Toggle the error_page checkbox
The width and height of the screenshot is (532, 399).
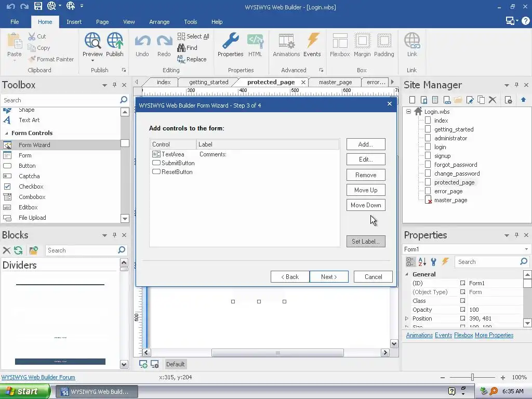point(428,191)
